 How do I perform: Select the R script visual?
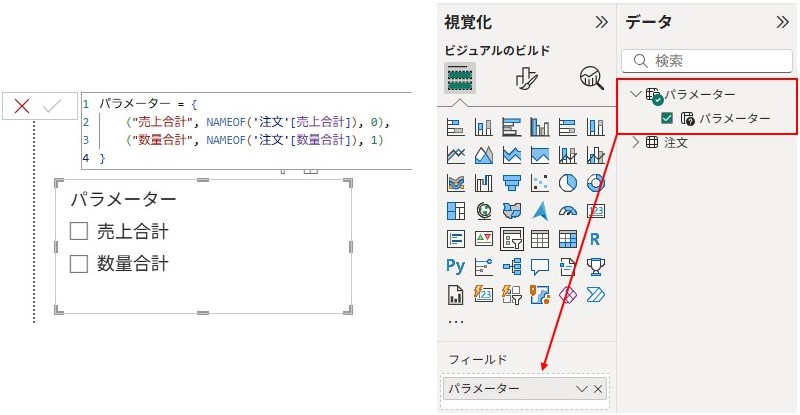[x=595, y=239]
